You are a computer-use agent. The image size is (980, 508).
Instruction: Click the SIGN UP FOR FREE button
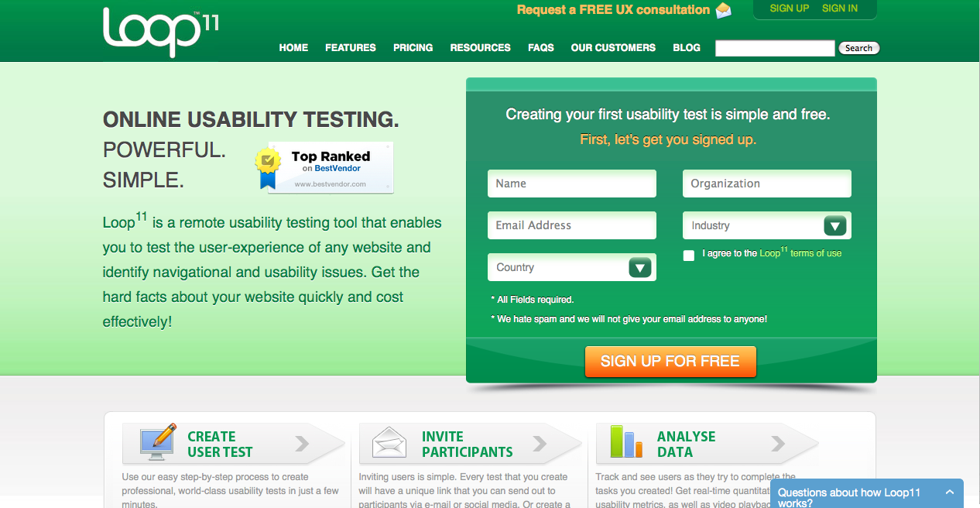click(x=670, y=362)
